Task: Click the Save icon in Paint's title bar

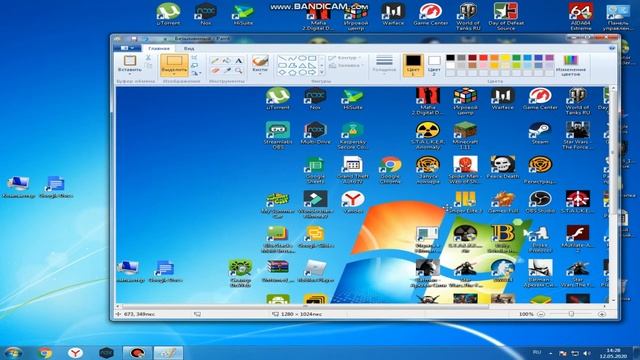Action: 133,39
